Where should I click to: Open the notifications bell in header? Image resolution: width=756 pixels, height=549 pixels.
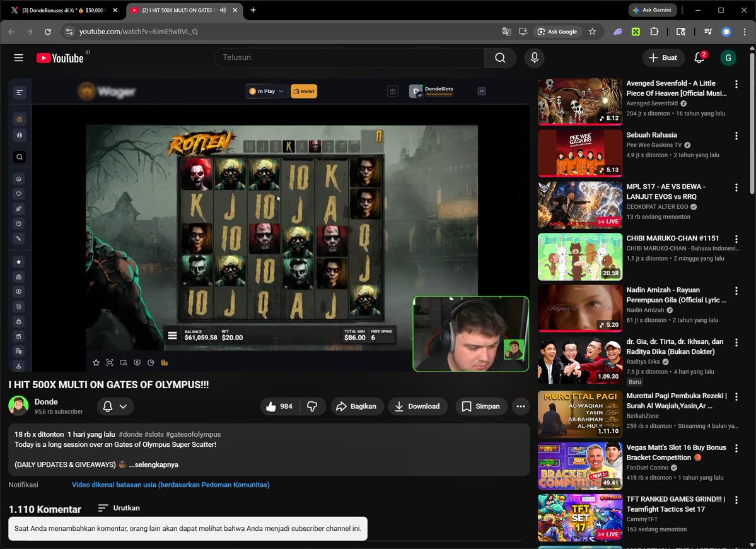tap(699, 58)
